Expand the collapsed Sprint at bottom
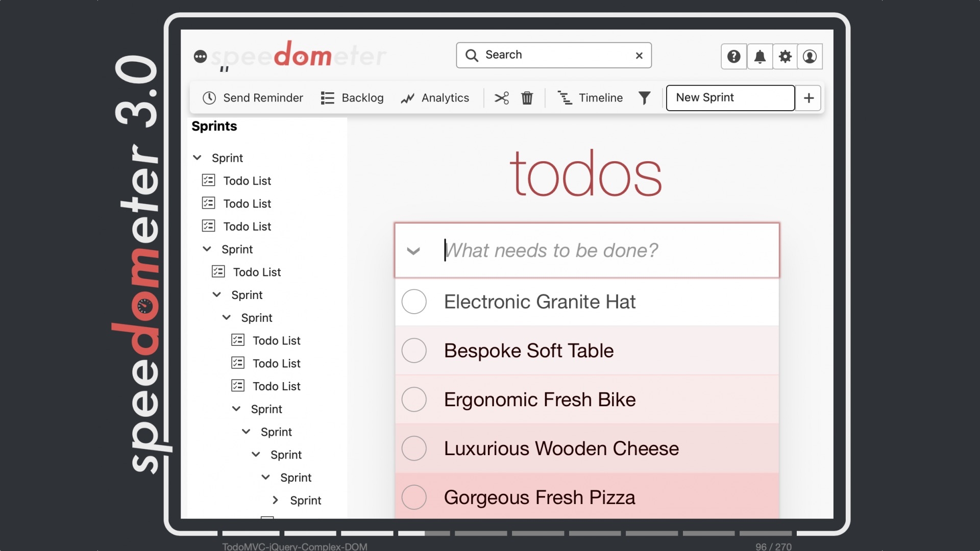Viewport: 980px width, 551px height. (276, 500)
